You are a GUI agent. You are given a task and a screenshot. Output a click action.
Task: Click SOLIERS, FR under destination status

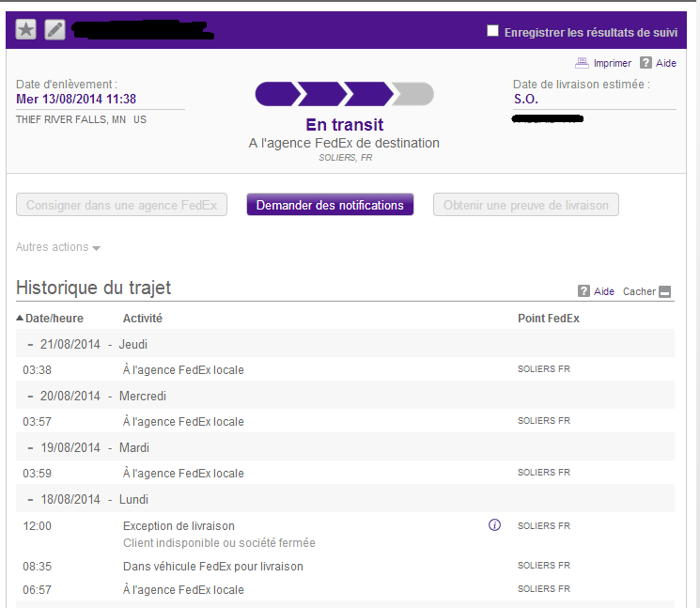coord(345,158)
